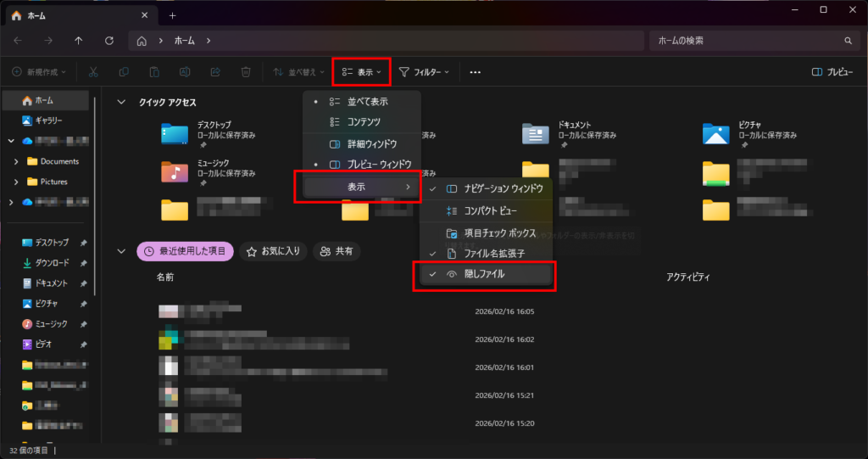Viewport: 868px width, 459px height.
Task: Click home icon in address bar
Action: pos(142,41)
